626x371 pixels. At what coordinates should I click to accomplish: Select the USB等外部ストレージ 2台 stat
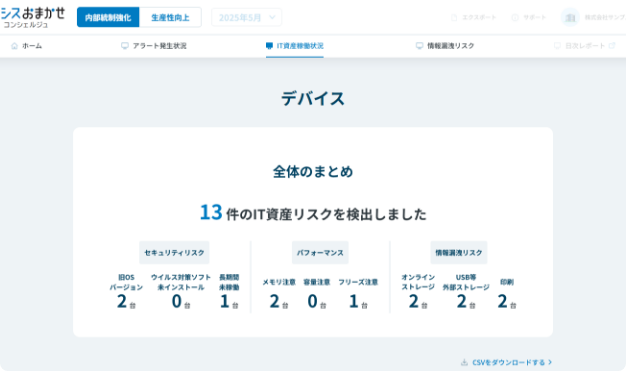tap(466, 292)
